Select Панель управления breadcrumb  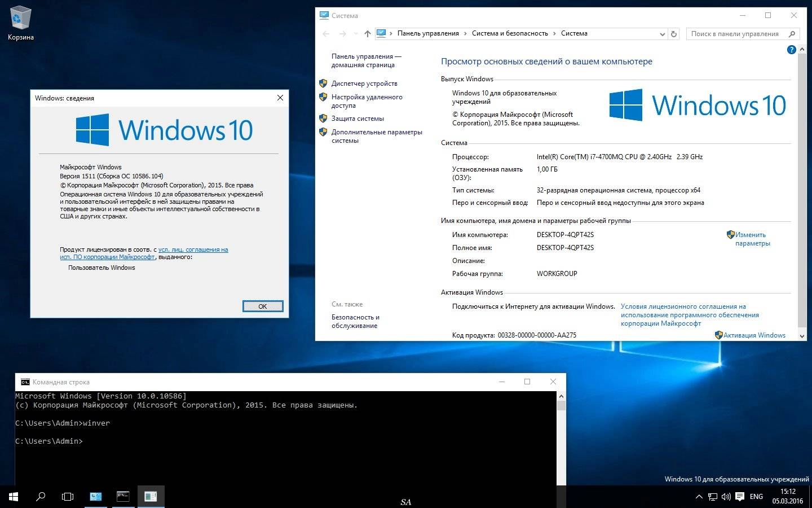coord(428,33)
